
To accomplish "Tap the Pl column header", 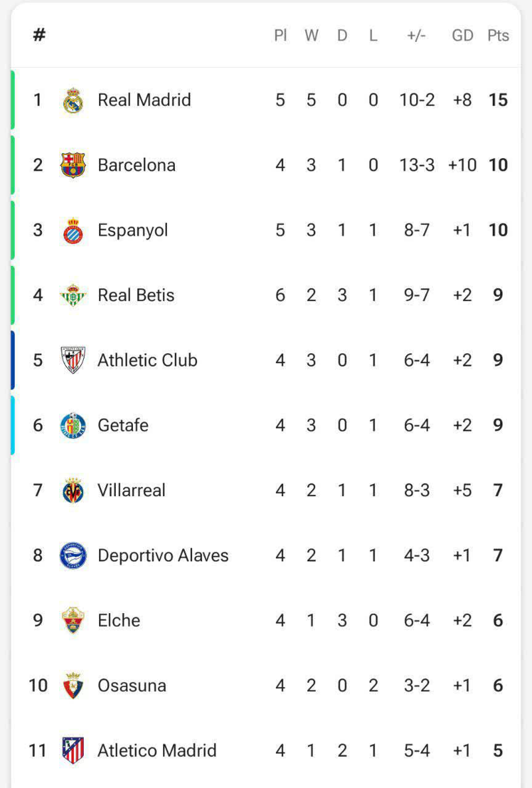I will [x=280, y=35].
